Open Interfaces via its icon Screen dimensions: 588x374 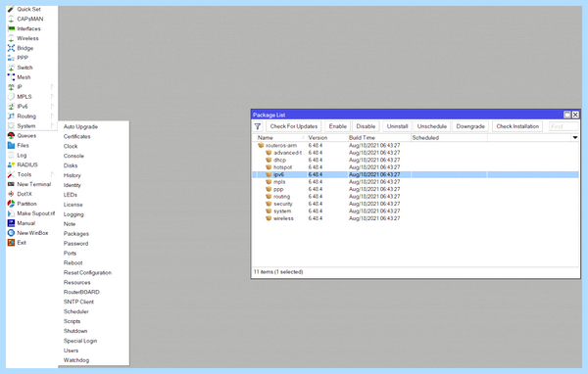(11, 28)
